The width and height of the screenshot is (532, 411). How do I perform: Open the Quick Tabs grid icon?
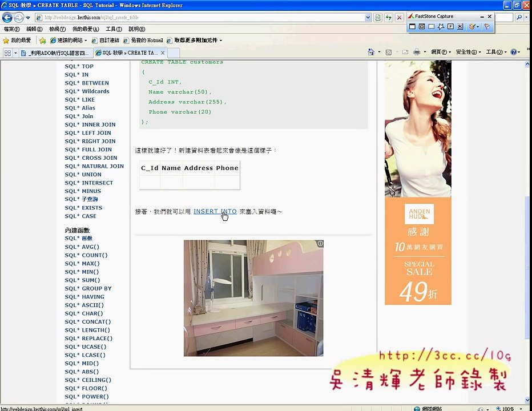(x=7, y=53)
